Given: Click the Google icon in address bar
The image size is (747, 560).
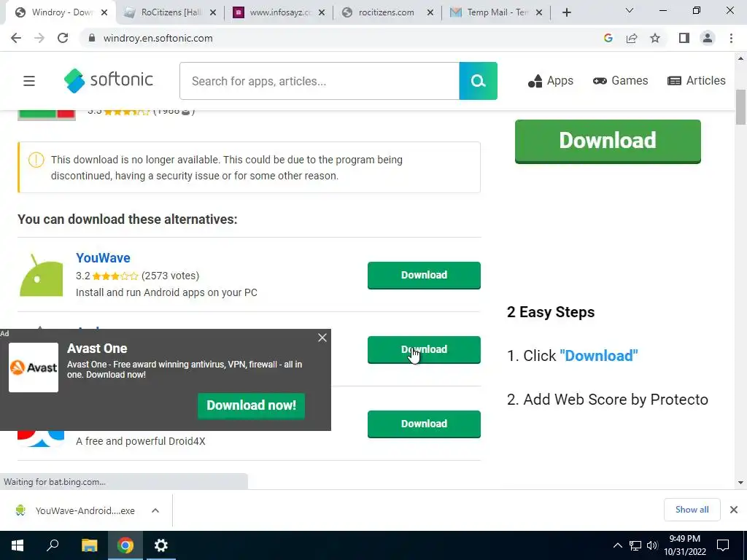Looking at the screenshot, I should coord(608,38).
